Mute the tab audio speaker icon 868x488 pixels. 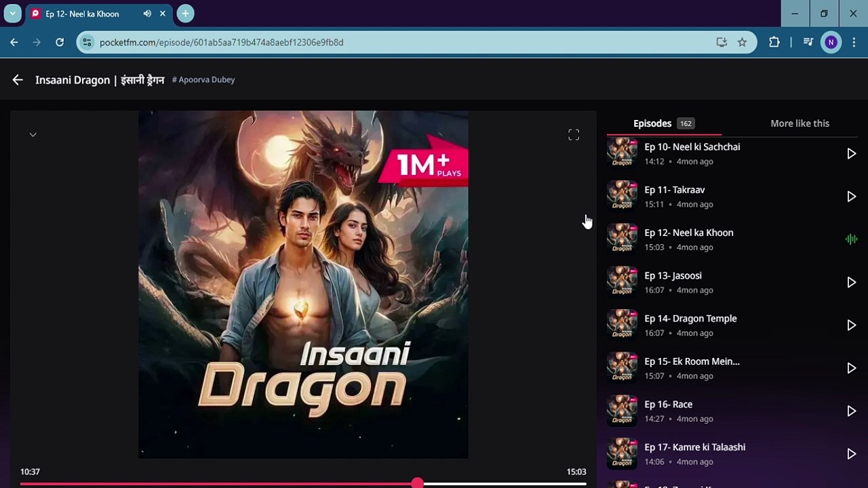click(x=147, y=14)
